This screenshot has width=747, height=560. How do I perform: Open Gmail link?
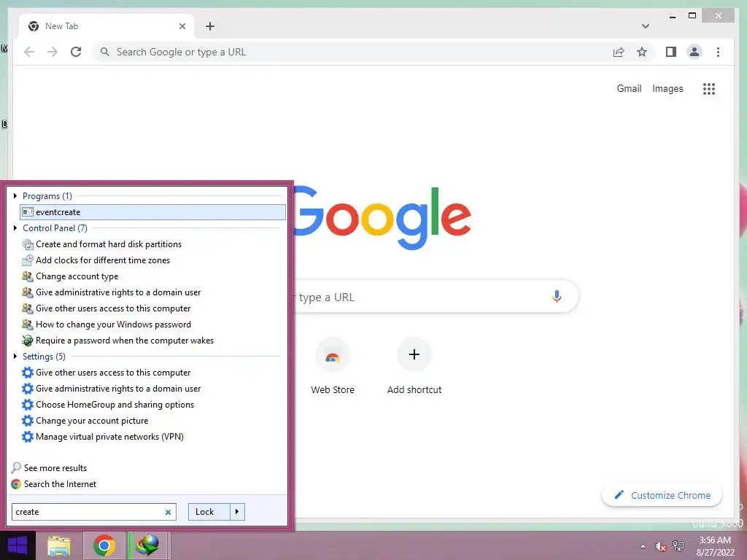click(629, 88)
